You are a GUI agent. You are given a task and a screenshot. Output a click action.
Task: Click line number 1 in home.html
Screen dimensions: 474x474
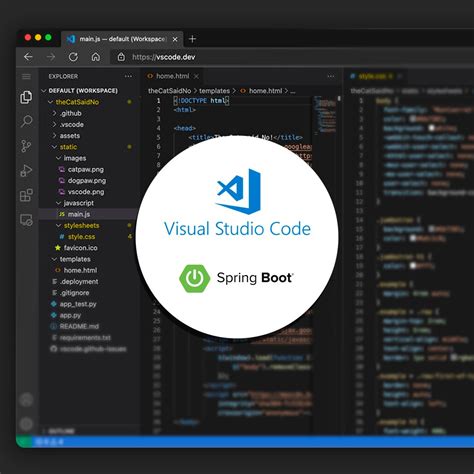tap(159, 101)
